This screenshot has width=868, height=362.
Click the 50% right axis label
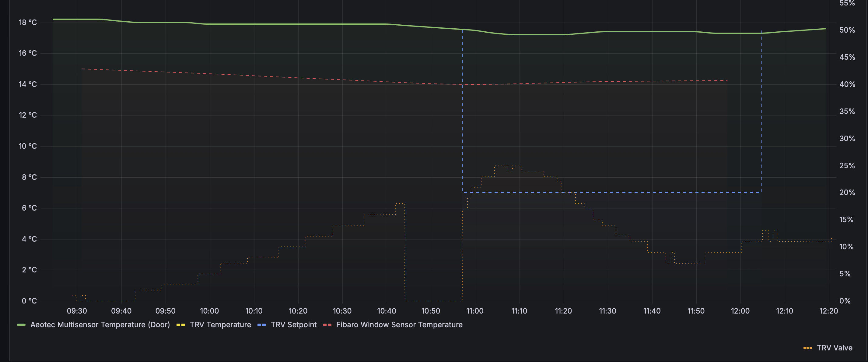[847, 30]
